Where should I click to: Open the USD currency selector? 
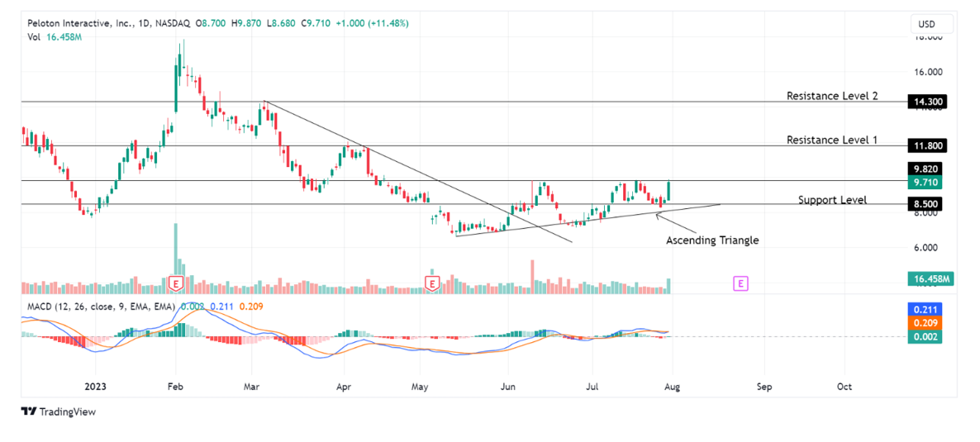click(932, 24)
